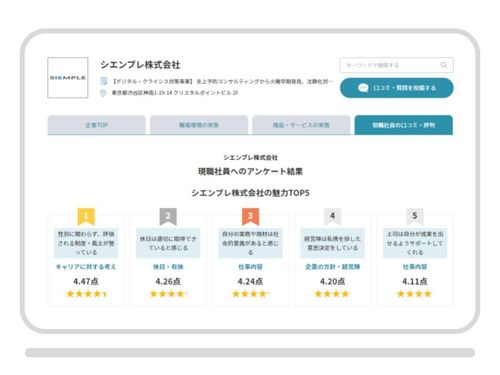This screenshot has width=500, height=375.
Task: Click the キャリアに対する考え category link
Action: click(86, 267)
